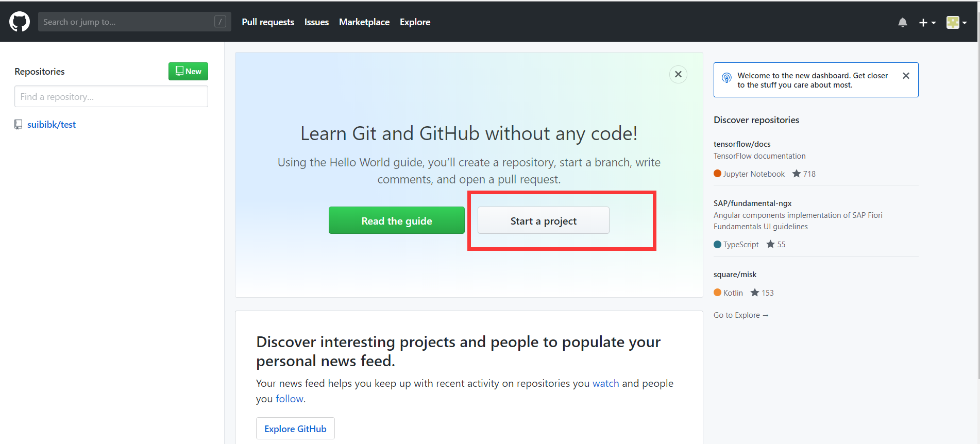
Task: Click the 718 stars count
Action: click(x=804, y=174)
